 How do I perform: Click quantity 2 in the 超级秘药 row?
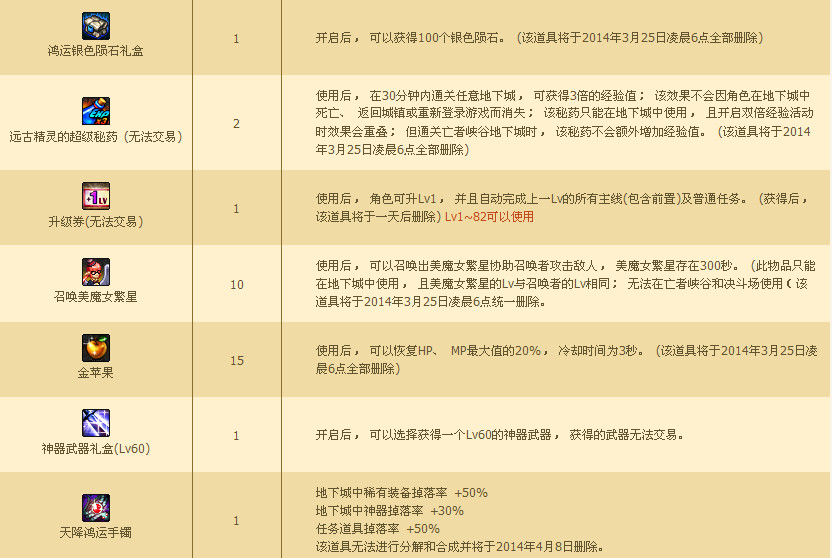click(x=237, y=123)
